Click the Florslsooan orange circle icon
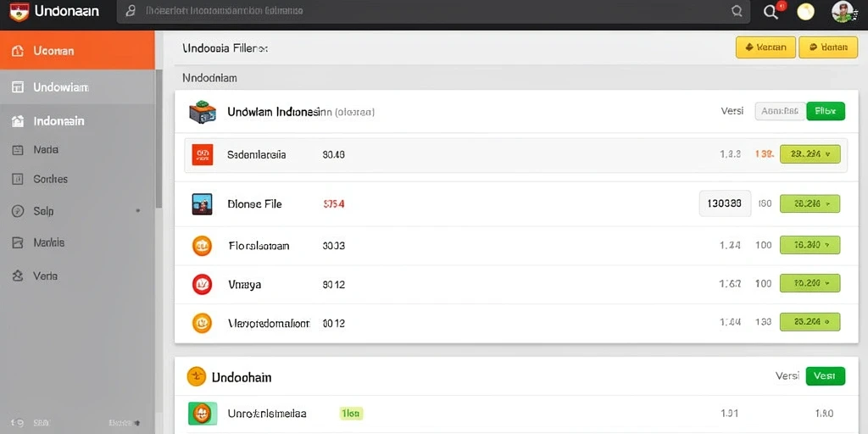 tap(202, 245)
